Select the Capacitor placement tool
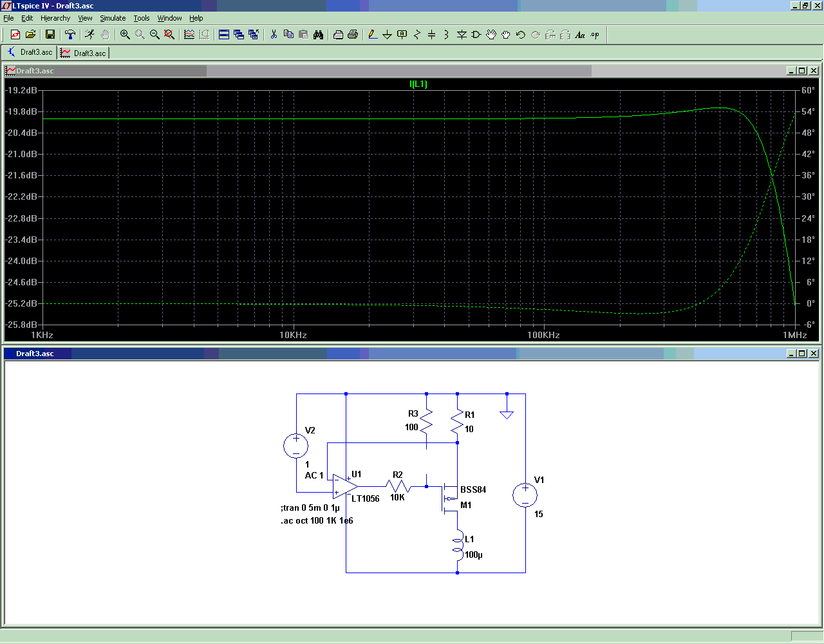Screen dimensions: 824x644 tap(431, 35)
